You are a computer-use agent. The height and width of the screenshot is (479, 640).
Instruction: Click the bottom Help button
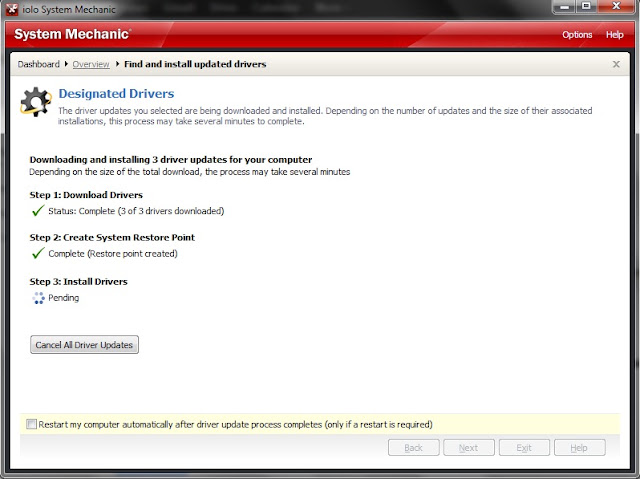580,448
